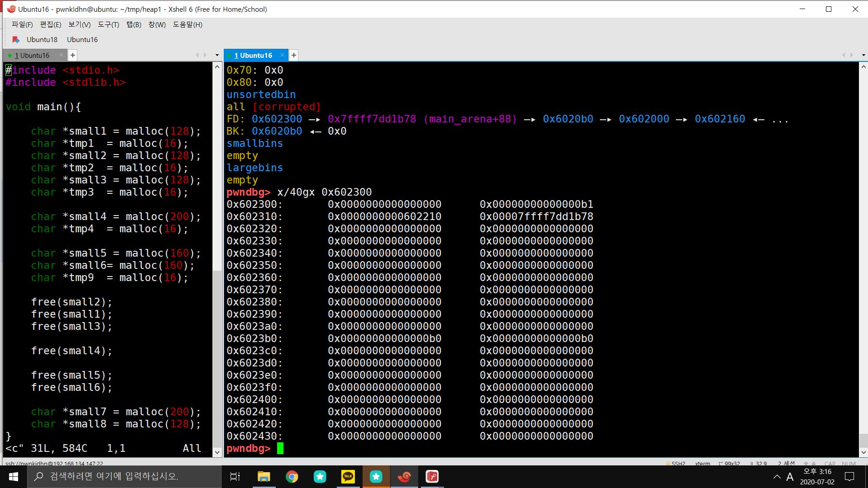
Task: Open the Windows Start menu
Action: pyautogui.click(x=14, y=477)
